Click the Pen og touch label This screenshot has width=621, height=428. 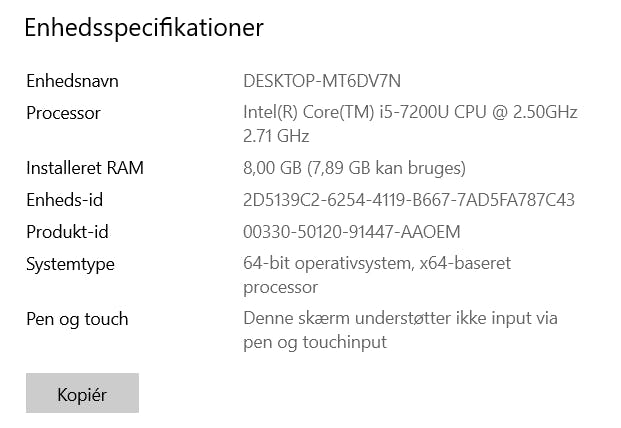click(77, 319)
